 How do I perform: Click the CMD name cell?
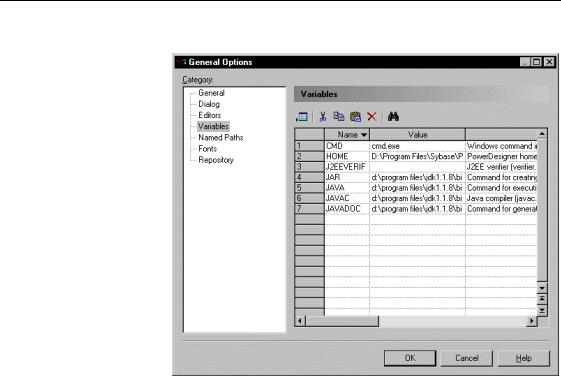pyautogui.click(x=347, y=146)
